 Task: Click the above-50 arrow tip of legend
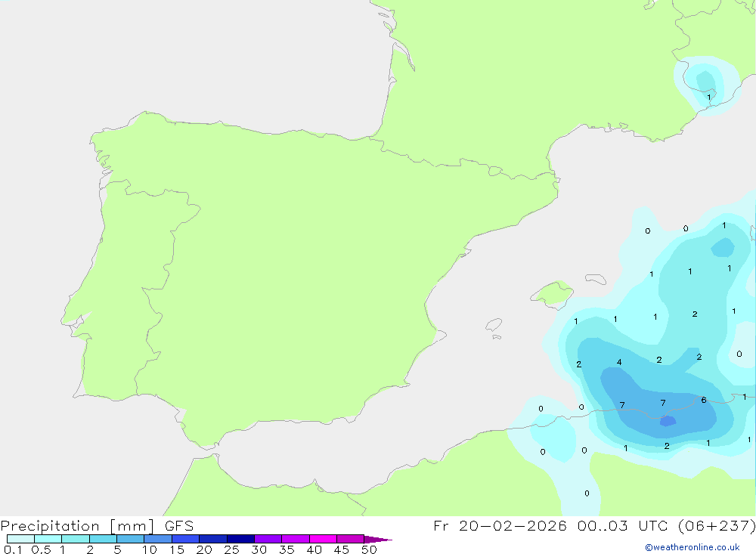(x=378, y=539)
